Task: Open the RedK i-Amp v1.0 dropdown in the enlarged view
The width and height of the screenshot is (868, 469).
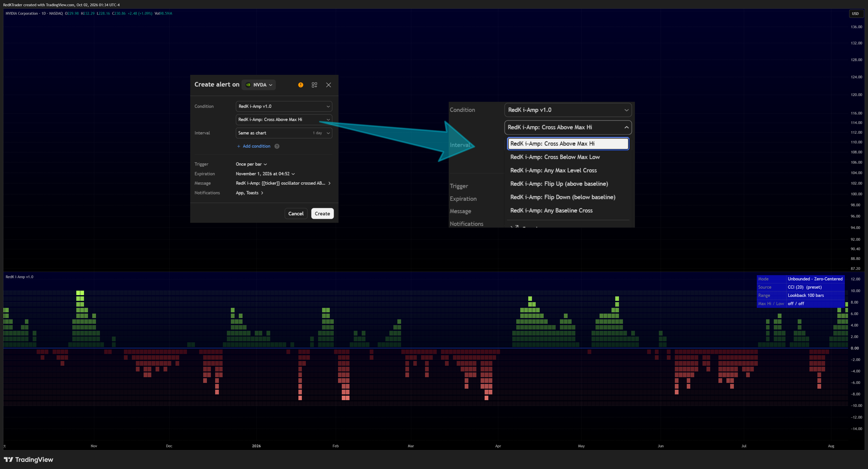Action: pyautogui.click(x=568, y=110)
